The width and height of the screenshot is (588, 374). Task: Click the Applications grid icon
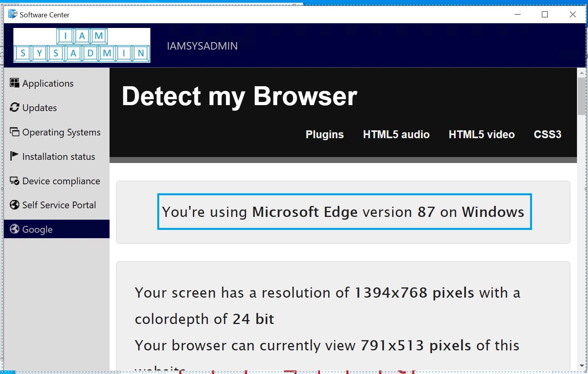(15, 83)
